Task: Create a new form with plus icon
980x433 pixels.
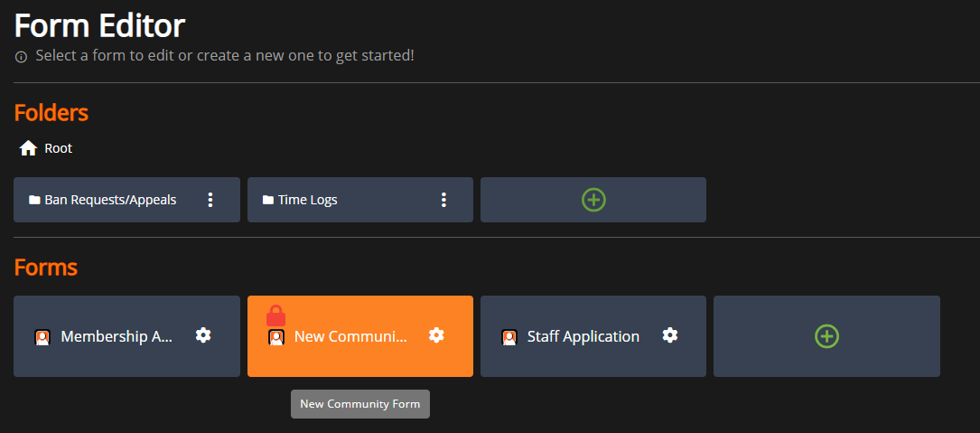Action: coord(826,336)
